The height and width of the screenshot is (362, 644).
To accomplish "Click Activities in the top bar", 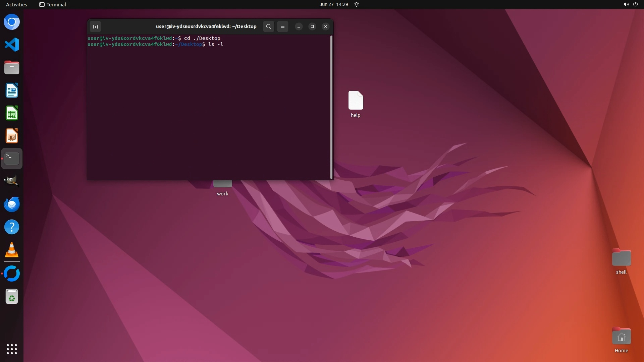I will point(16,4).
